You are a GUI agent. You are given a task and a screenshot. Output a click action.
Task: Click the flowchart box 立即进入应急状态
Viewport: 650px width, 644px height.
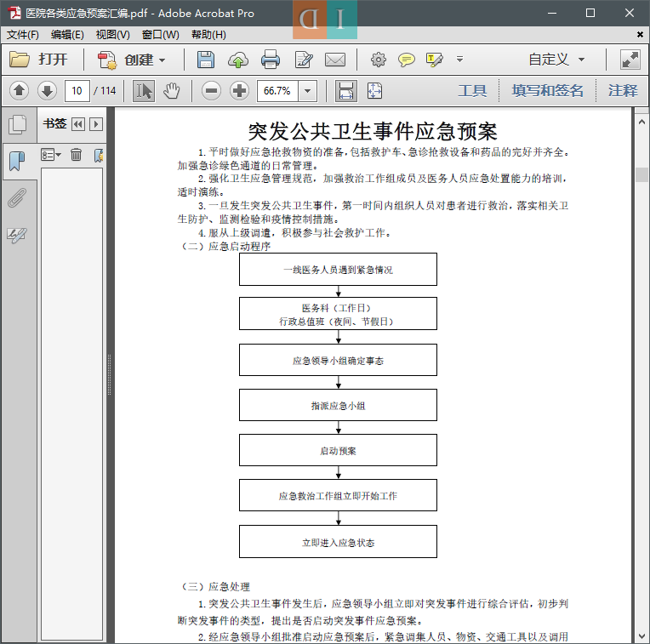click(338, 542)
